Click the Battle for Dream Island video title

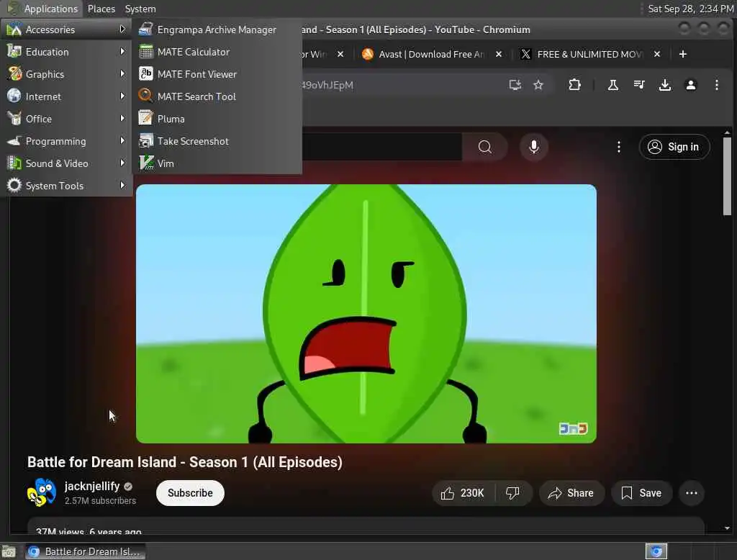(185, 462)
